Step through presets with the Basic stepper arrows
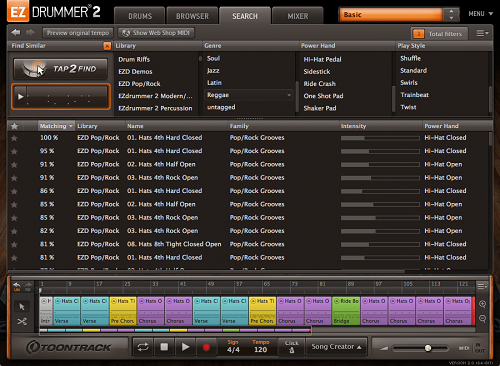This screenshot has width=500, height=366. [451, 14]
